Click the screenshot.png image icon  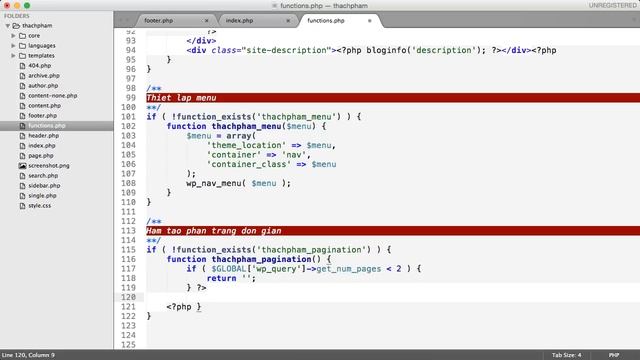[22, 166]
